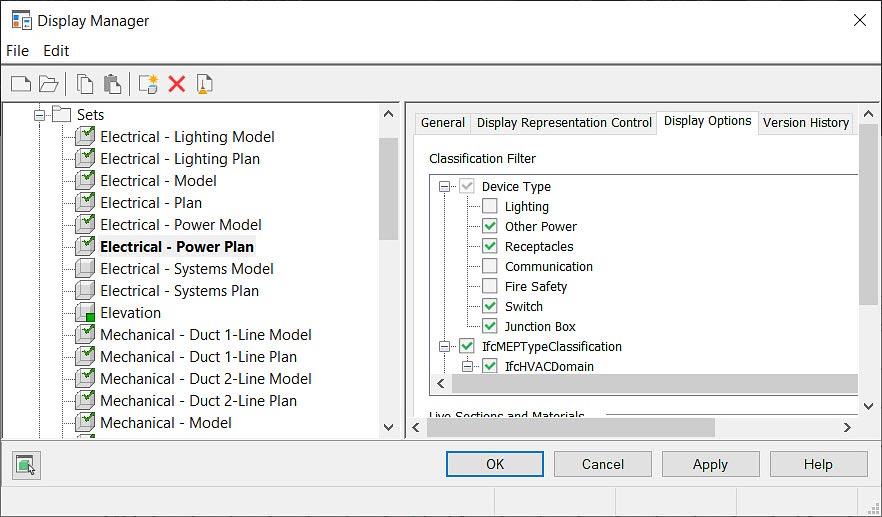Uncheck the Receptacles classification checkbox

[x=490, y=247]
